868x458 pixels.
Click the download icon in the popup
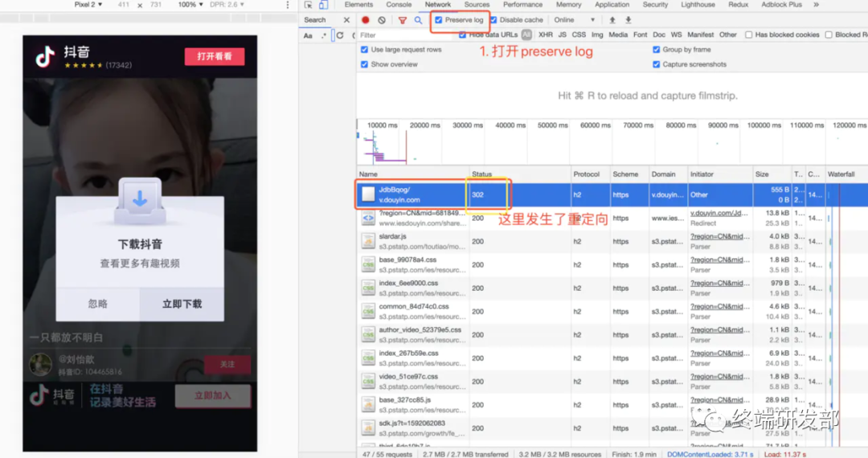click(x=140, y=200)
